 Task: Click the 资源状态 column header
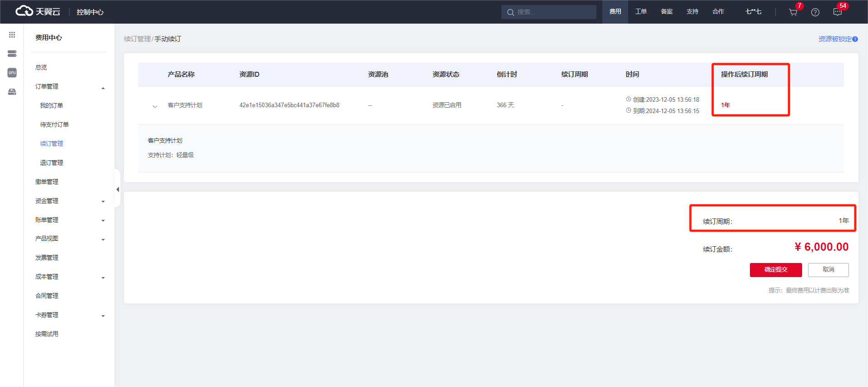(446, 74)
